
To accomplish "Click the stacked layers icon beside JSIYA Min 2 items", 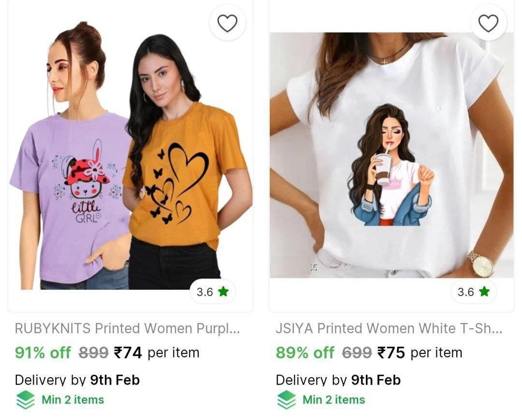I will coord(286,400).
